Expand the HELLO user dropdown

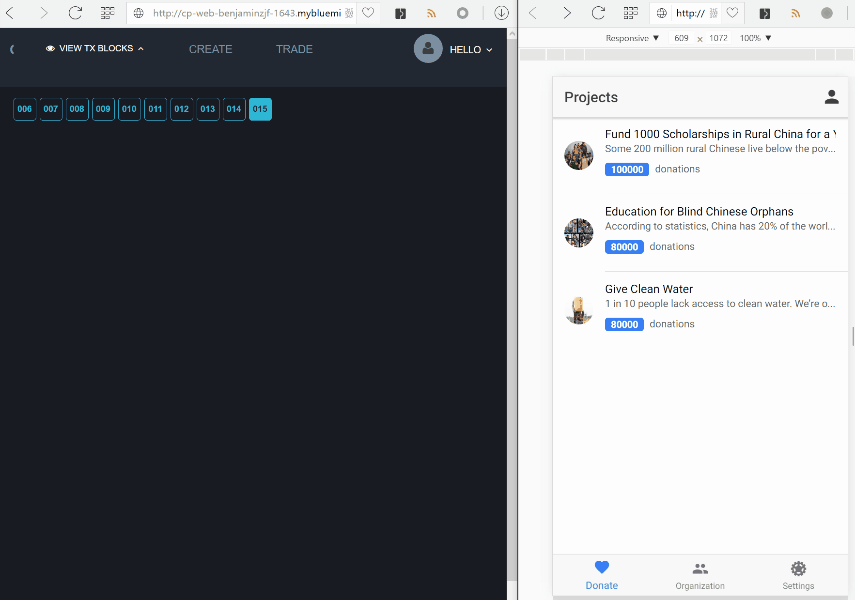tap(471, 50)
